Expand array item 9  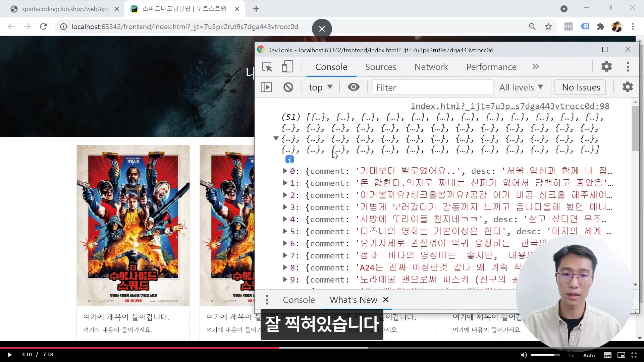(x=285, y=280)
